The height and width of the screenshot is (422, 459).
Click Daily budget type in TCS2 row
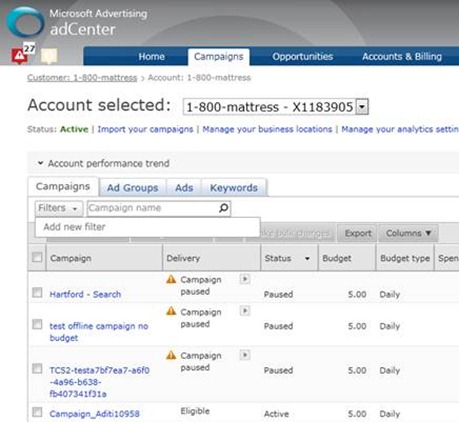click(390, 370)
